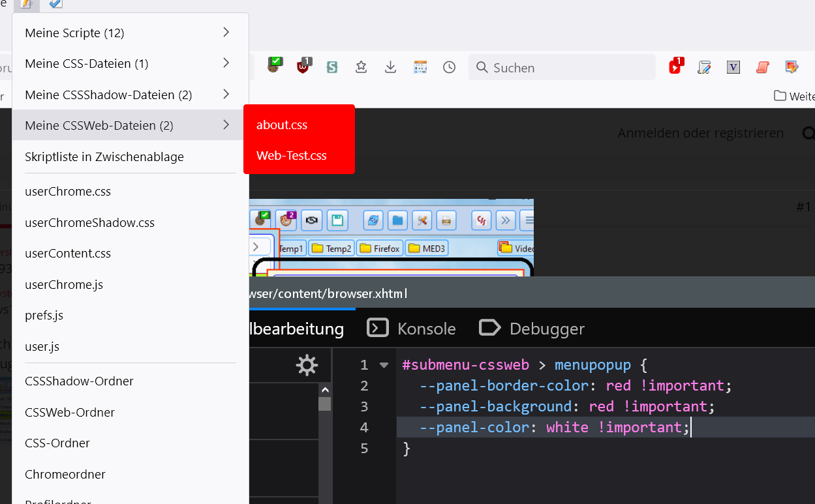
Task: Open Web-Test.css from the submenu
Action: pos(292,156)
